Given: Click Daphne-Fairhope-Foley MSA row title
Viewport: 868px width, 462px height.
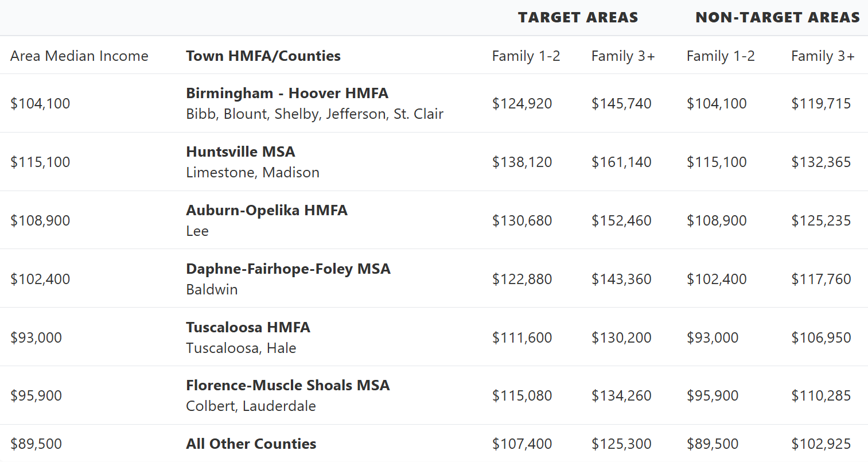Looking at the screenshot, I should coord(288,269).
